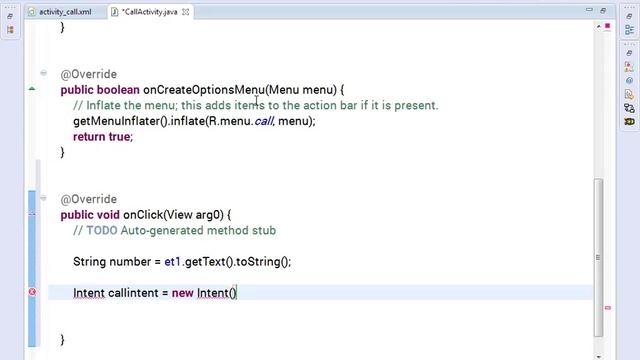Restore the stack holding the Outline view
Image resolution: width=640 pixels, height=360 pixels.
[x=629, y=16]
